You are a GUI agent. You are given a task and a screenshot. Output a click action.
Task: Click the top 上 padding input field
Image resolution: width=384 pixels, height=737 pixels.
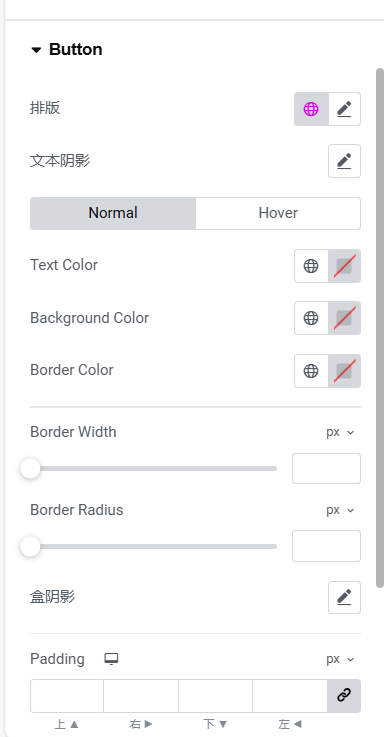point(67,696)
